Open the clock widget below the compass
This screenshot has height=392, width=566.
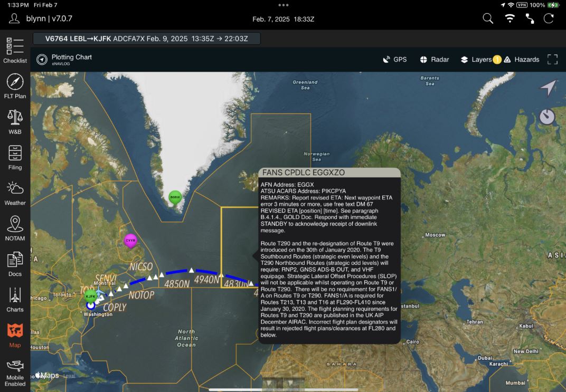click(x=547, y=117)
